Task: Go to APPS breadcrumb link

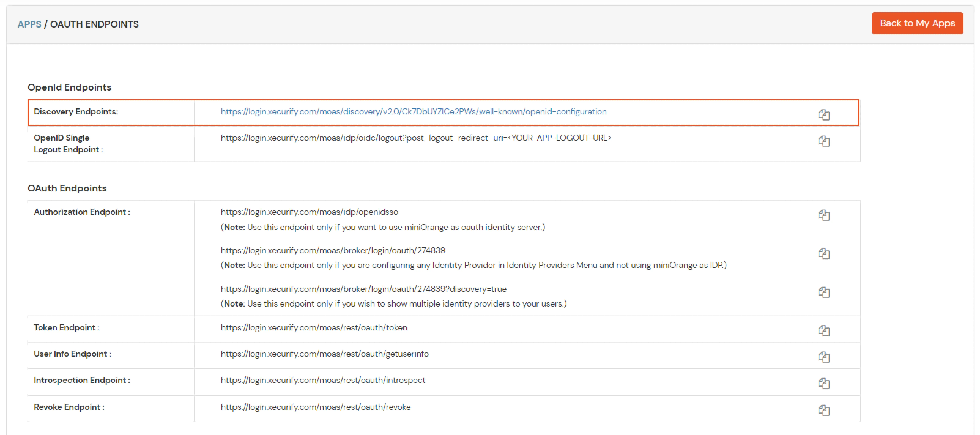Action: [29, 24]
